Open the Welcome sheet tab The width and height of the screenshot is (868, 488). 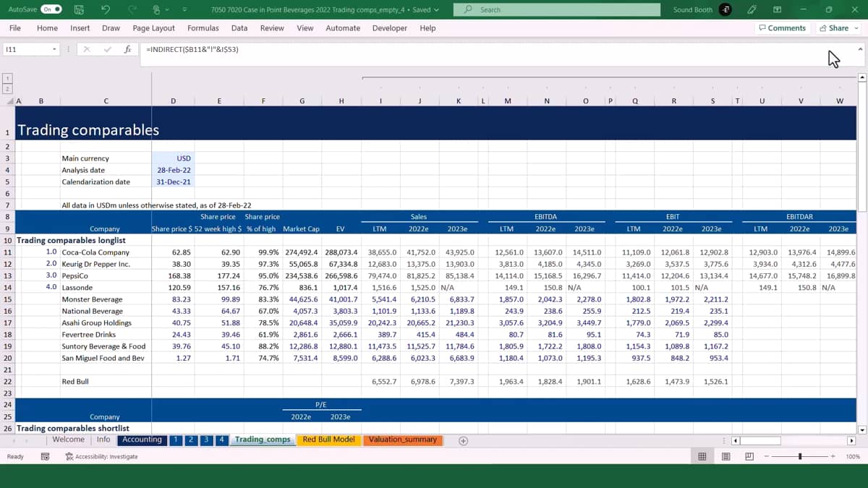(68, 440)
